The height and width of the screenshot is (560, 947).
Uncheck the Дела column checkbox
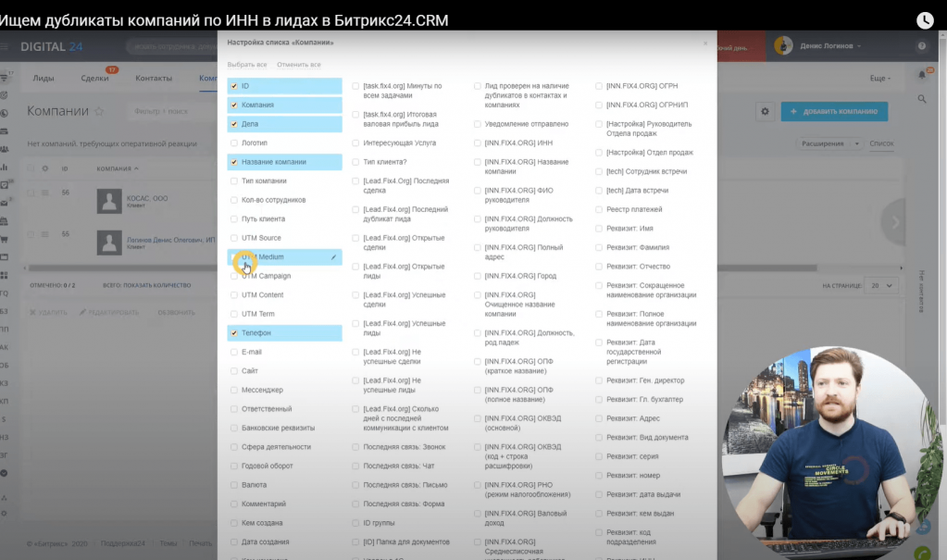[x=233, y=124]
